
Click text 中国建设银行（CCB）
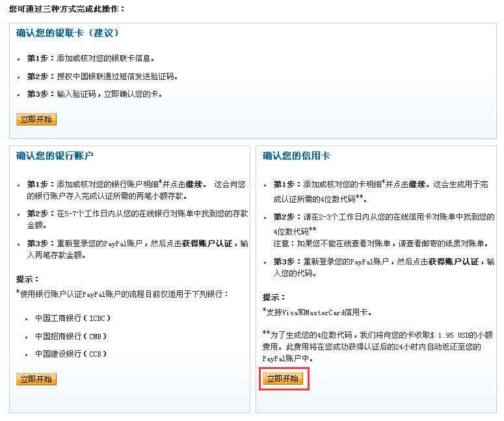pos(71,354)
